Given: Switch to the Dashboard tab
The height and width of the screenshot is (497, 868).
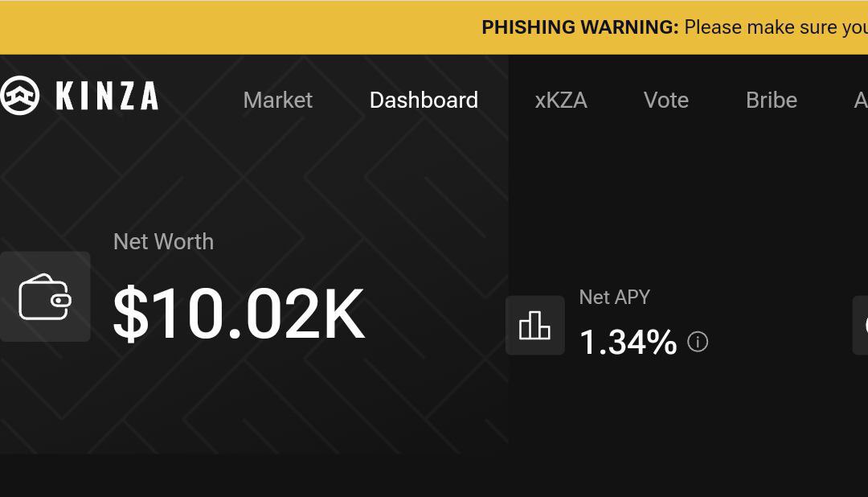Looking at the screenshot, I should pos(424,101).
